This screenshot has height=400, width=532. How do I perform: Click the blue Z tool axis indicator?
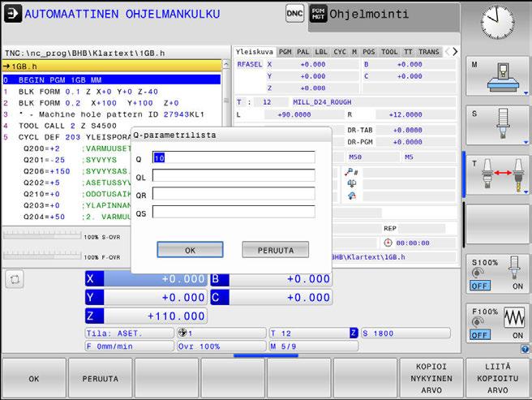click(354, 333)
